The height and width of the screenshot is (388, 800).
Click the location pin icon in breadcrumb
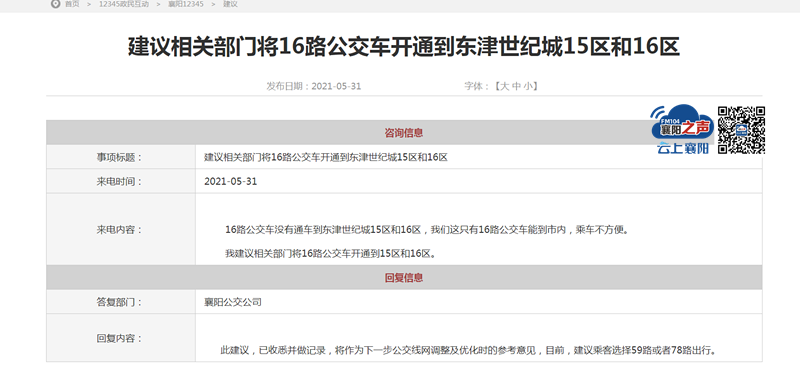pyautogui.click(x=56, y=4)
